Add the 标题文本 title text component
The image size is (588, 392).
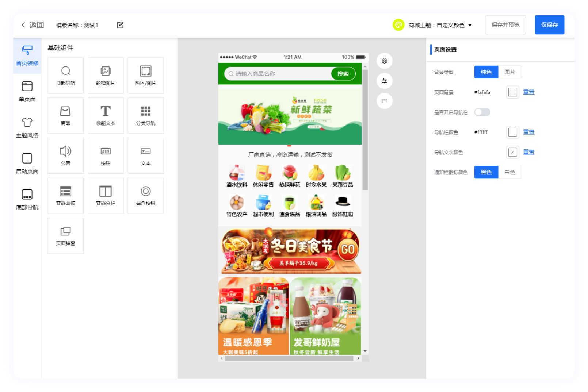[106, 115]
